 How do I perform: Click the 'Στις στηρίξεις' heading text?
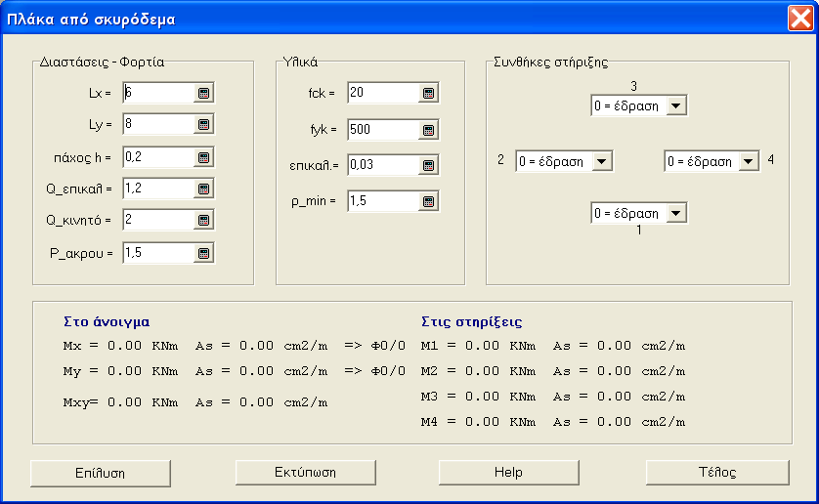click(472, 321)
